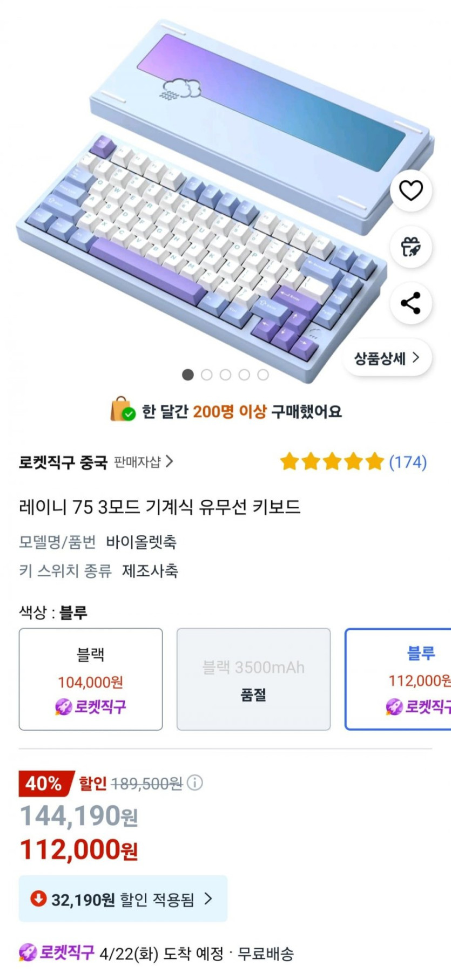Tap the rocket icon by delivery info
451x980 pixels.
[28, 953]
